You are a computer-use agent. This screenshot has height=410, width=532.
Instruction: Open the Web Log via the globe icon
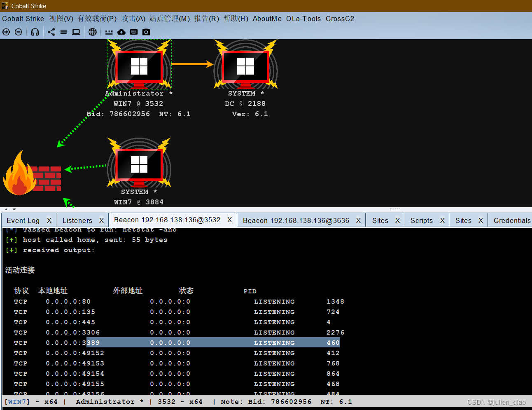click(93, 32)
